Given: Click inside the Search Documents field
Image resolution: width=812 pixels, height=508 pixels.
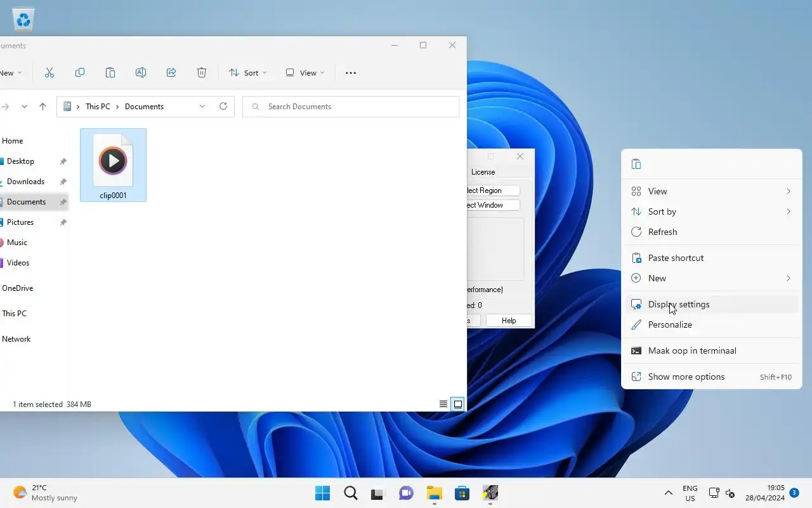Looking at the screenshot, I should click(351, 107).
